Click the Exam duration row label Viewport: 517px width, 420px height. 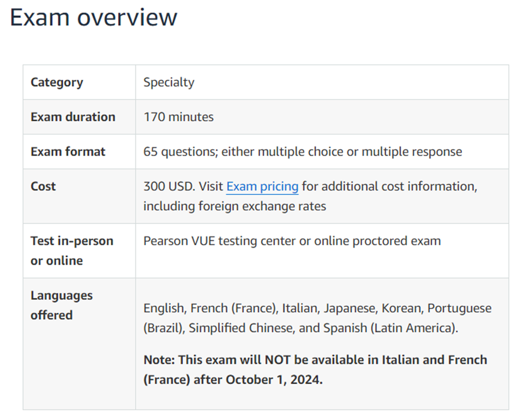pyautogui.click(x=73, y=117)
